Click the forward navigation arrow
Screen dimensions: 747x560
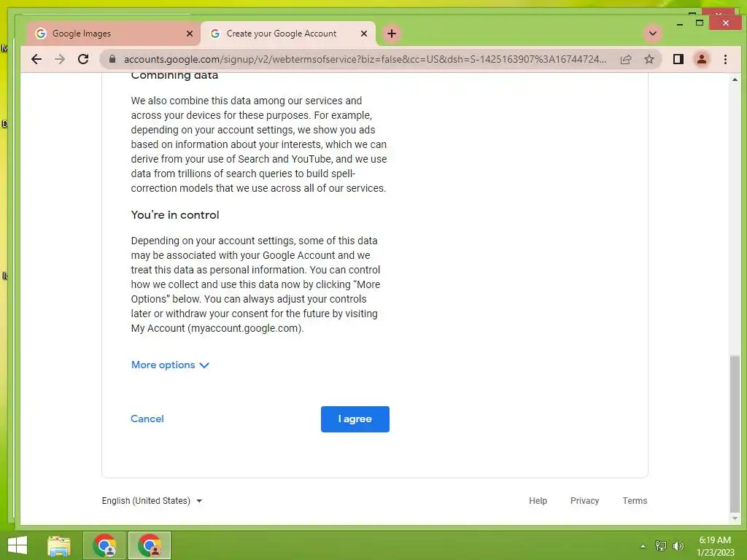coord(60,59)
